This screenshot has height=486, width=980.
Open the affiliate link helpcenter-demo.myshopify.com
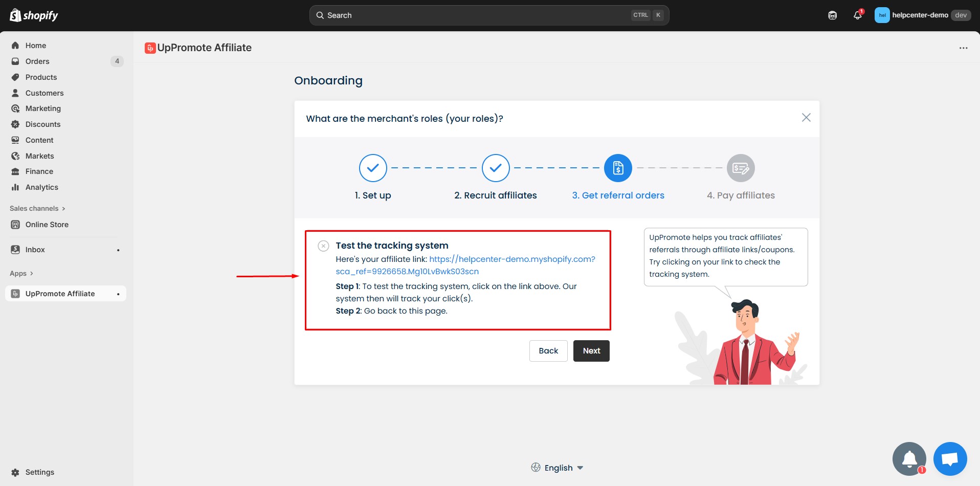point(465,266)
